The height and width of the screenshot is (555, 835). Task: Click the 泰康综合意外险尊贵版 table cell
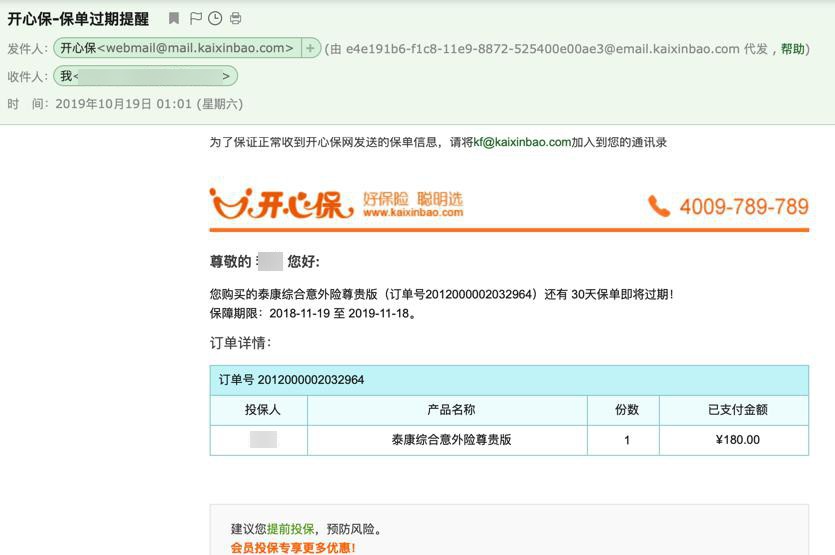click(447, 440)
